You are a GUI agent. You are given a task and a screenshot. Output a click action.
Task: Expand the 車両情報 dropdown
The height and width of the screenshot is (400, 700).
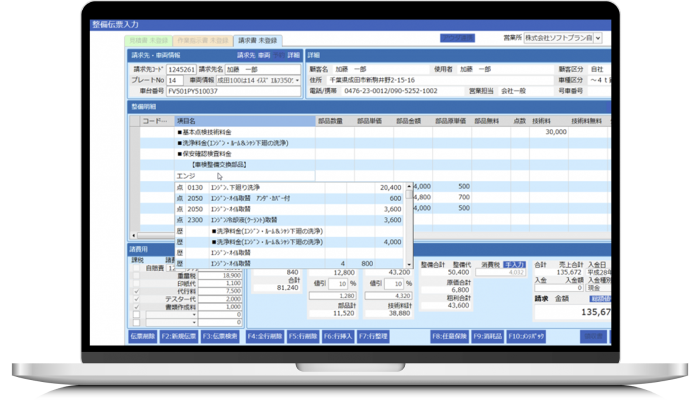[x=297, y=80]
